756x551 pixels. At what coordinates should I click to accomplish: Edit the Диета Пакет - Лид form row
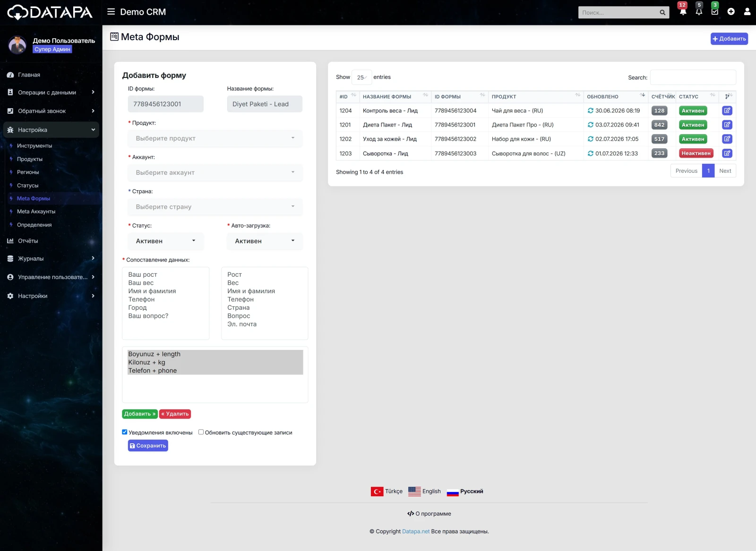tap(727, 125)
